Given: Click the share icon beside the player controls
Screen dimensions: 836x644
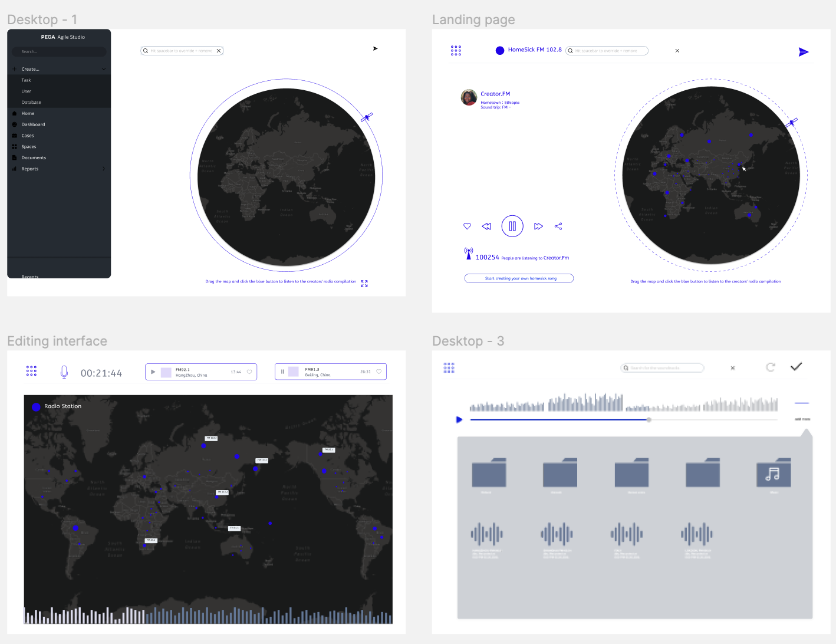Looking at the screenshot, I should coord(558,226).
